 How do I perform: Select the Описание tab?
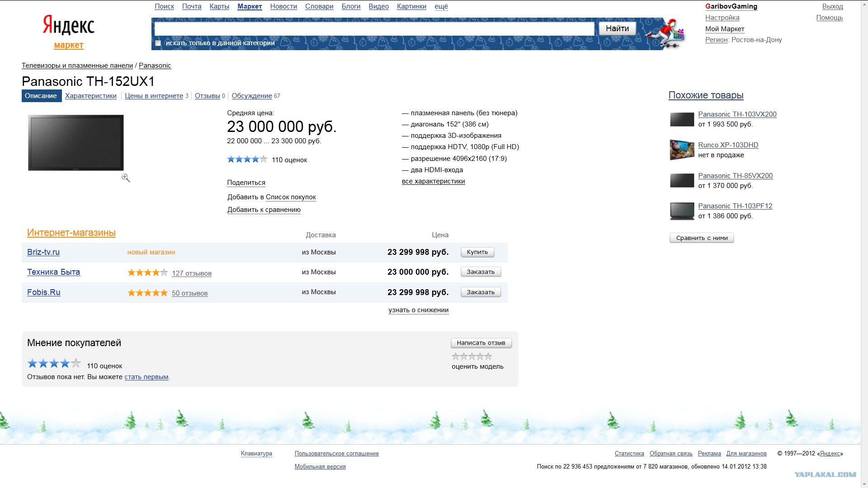pos(41,96)
